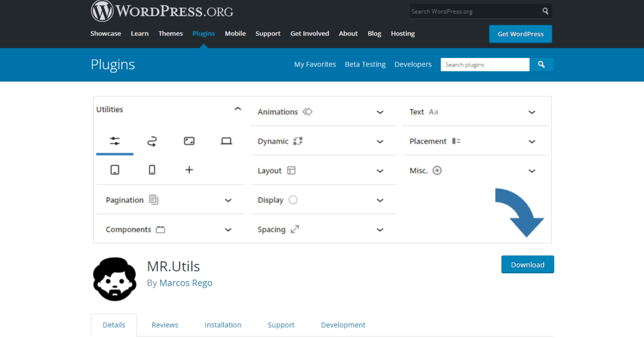Switch to the Reviews tab

(165, 325)
